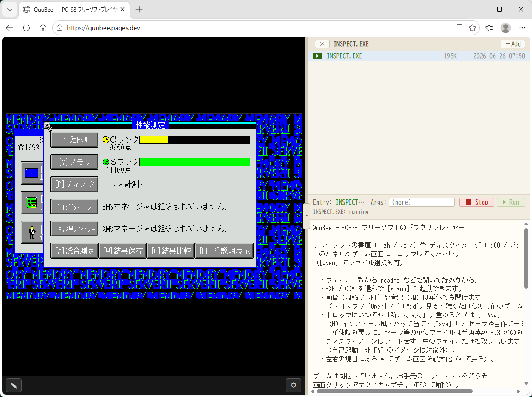Click the smiling face icon next to S rank

coord(105,162)
